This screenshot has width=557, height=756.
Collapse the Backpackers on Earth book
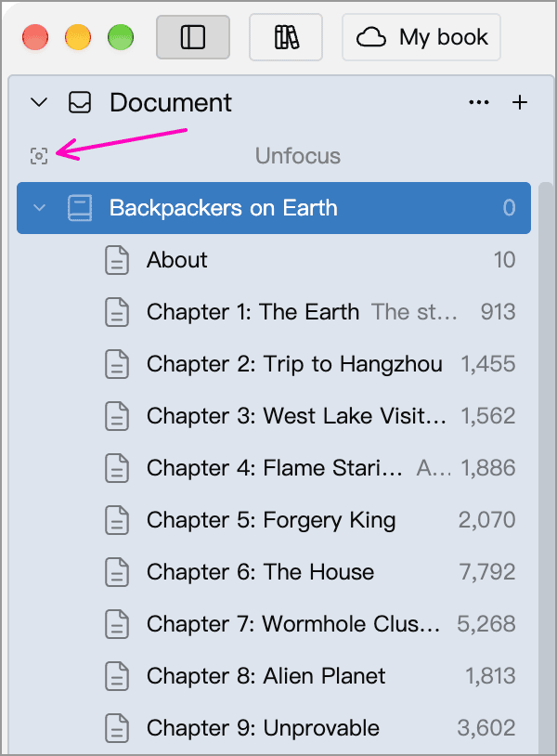click(39, 208)
